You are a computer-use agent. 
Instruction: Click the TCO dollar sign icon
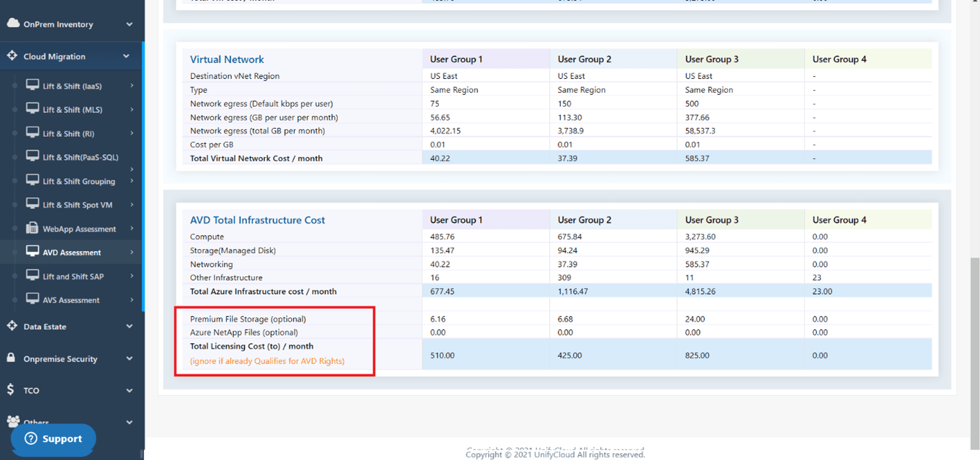[10, 390]
